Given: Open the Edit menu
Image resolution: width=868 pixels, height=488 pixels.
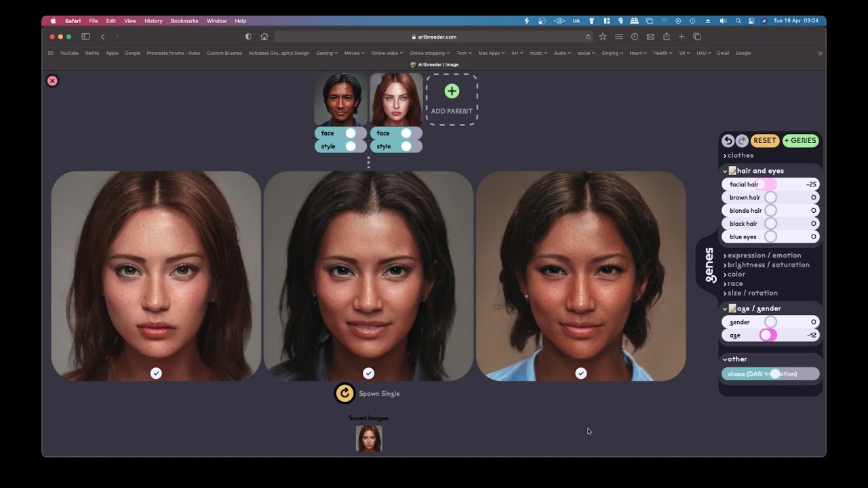Looking at the screenshot, I should [x=111, y=21].
